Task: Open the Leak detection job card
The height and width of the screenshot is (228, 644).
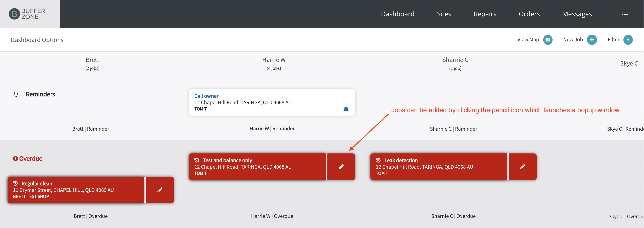Action: [439, 167]
